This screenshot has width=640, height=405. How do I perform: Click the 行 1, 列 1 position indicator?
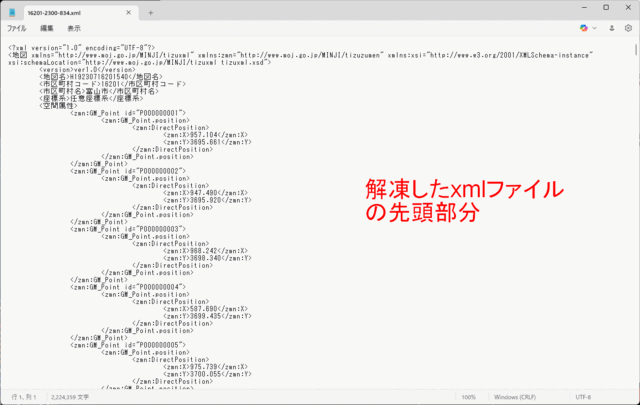click(25, 397)
